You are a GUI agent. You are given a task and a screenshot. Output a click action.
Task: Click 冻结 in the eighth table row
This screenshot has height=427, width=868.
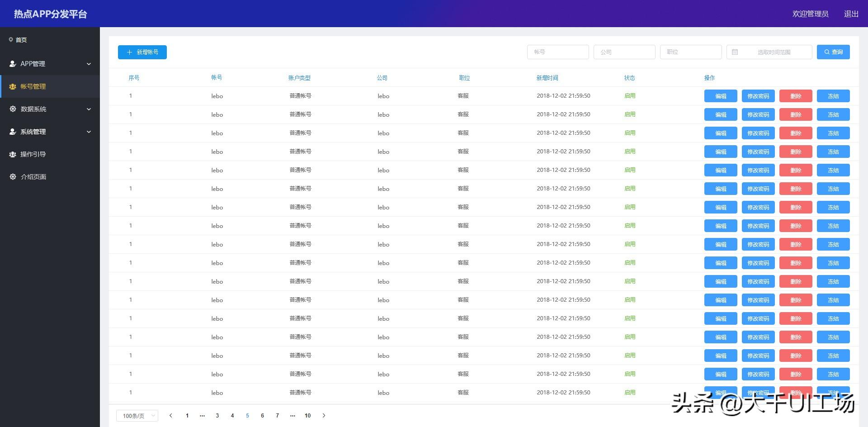[833, 226]
